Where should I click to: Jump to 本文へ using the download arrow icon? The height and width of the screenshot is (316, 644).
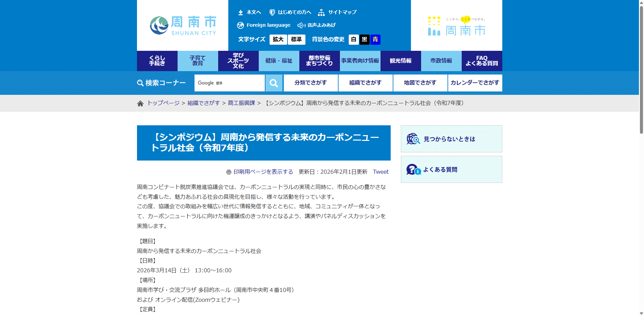(x=240, y=13)
